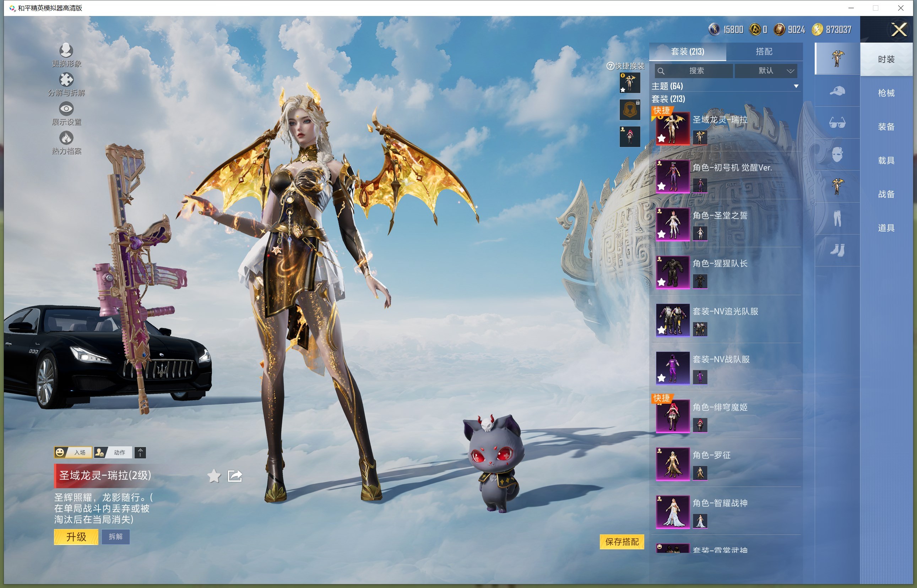This screenshot has width=917, height=588.
Task: Click the 保存搭配 button
Action: (622, 542)
